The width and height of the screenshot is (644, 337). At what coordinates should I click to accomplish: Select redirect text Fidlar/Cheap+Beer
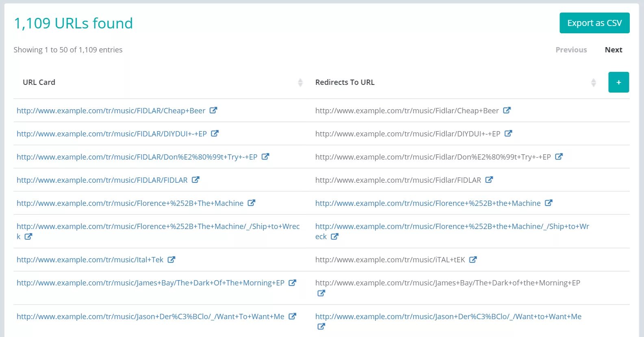(x=407, y=111)
